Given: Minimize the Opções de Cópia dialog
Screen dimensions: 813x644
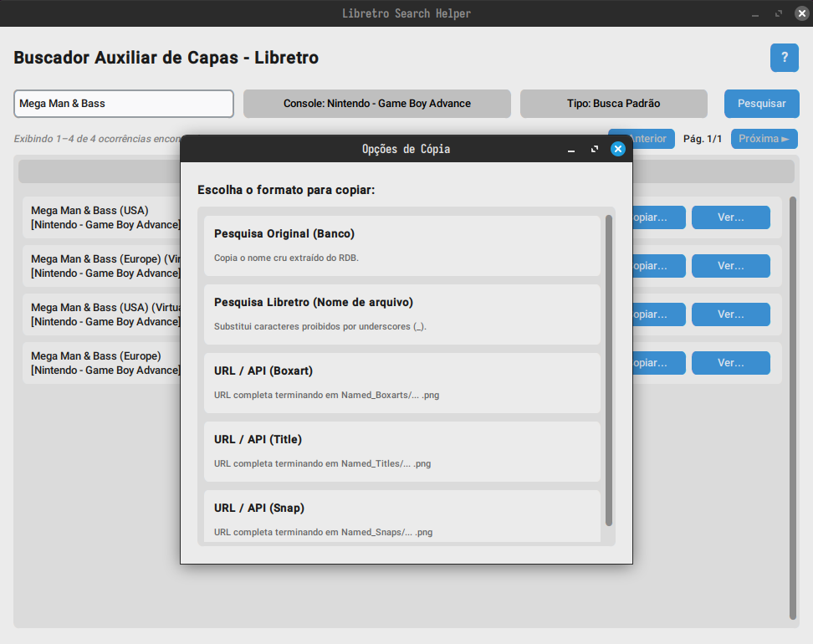Looking at the screenshot, I should pyautogui.click(x=571, y=150).
